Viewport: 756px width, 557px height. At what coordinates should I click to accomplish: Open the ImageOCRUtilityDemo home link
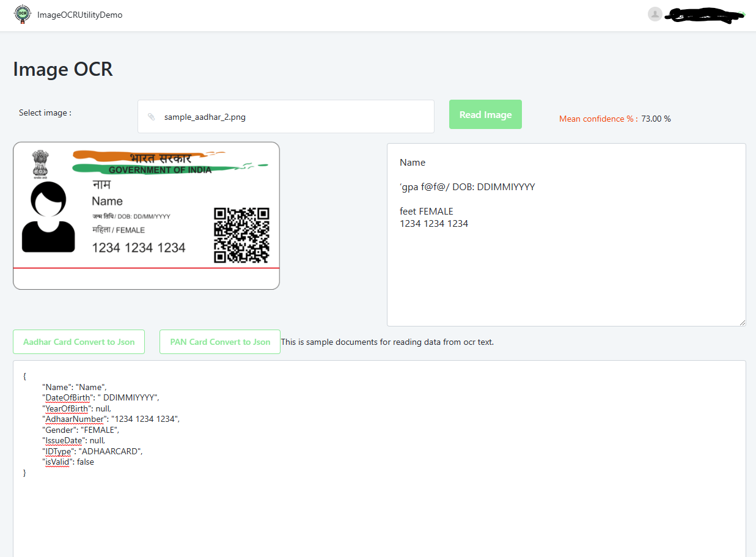pos(80,14)
